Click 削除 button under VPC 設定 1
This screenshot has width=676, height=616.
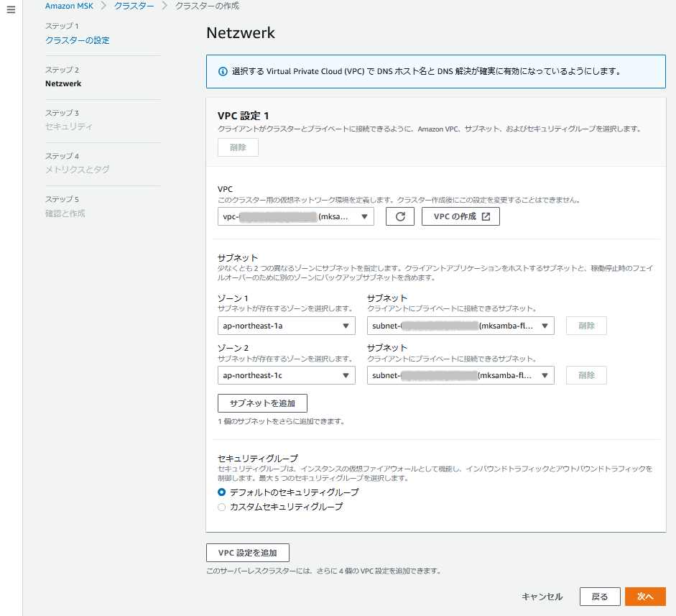click(x=238, y=147)
